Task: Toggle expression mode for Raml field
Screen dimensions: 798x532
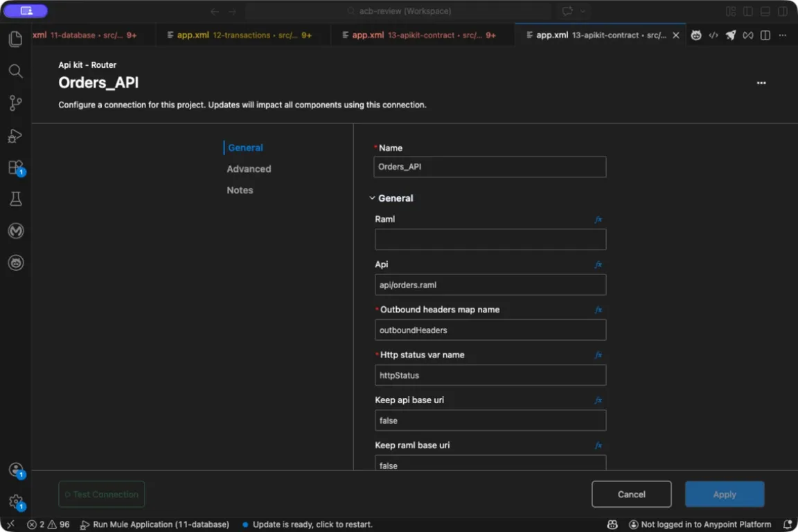Action: (x=598, y=220)
